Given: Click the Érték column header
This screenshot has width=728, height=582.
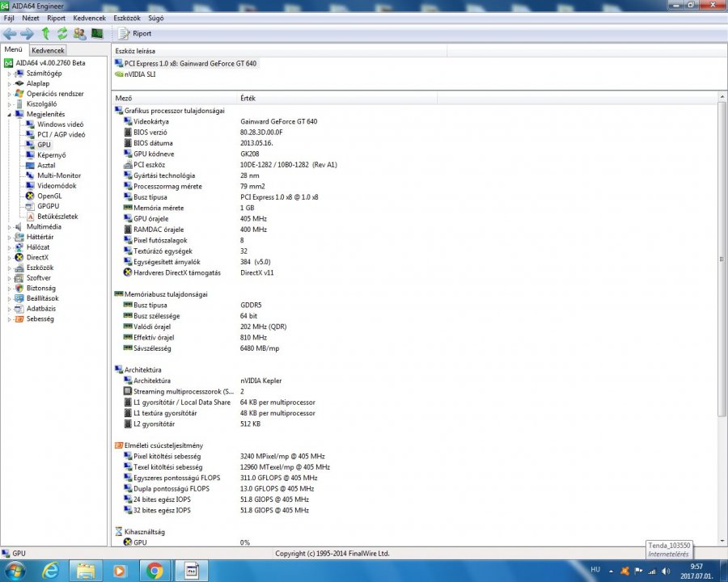Looking at the screenshot, I should click(337, 98).
